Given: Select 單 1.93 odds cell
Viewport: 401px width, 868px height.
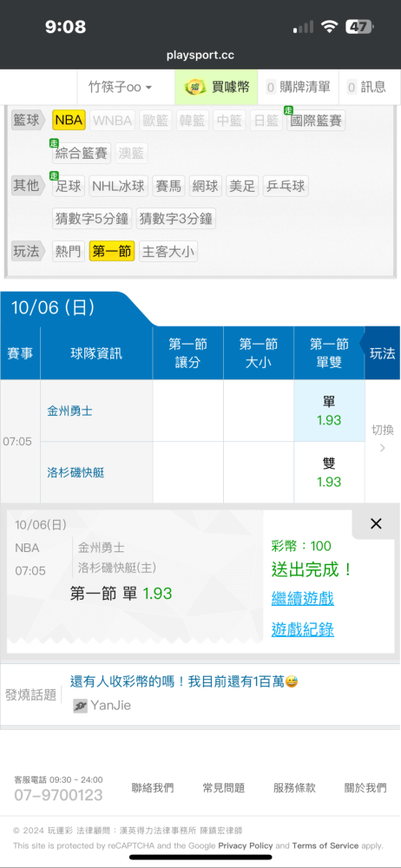Looking at the screenshot, I should (x=329, y=411).
